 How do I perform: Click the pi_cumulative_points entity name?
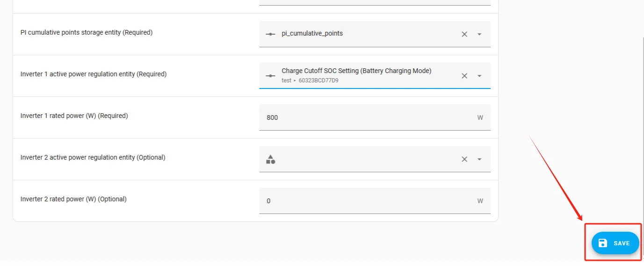[x=312, y=34]
